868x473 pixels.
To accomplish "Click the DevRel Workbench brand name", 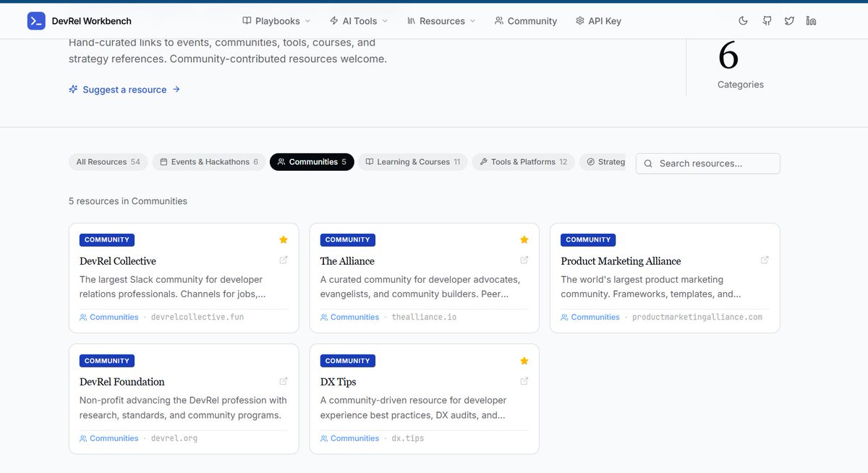I will pos(92,21).
